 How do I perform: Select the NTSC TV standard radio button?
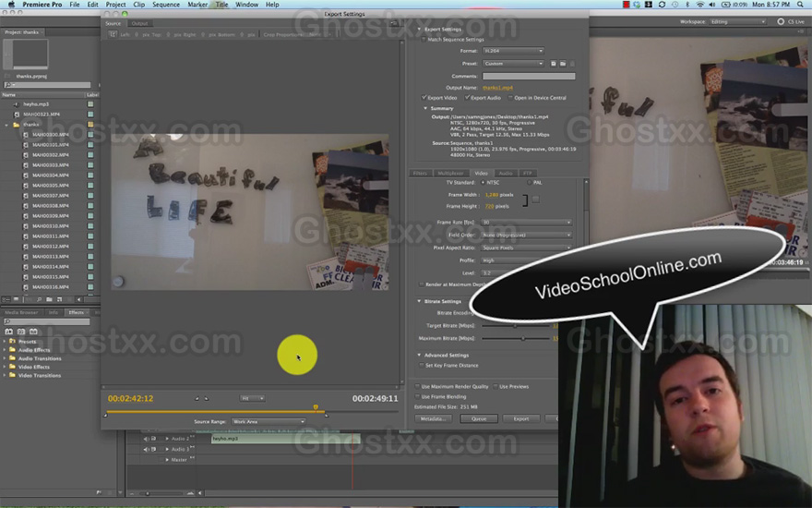tap(483, 183)
